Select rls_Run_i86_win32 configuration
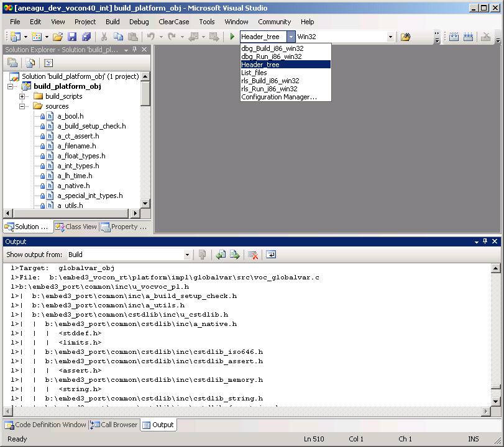 tap(286, 89)
